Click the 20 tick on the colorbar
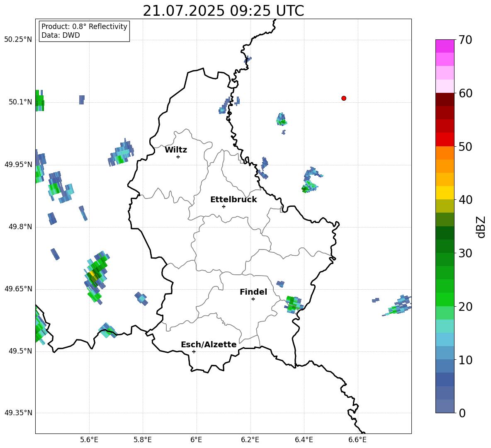This screenshot has width=491, height=448. (x=465, y=307)
